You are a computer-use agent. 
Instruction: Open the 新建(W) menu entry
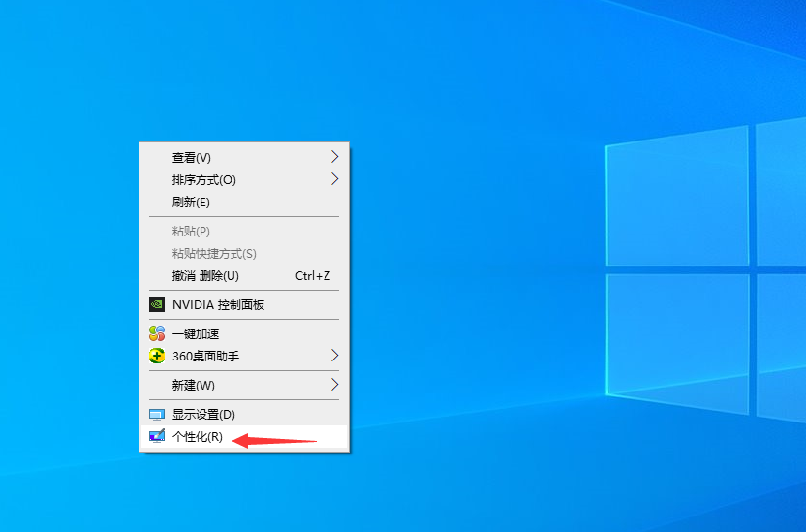(x=194, y=385)
